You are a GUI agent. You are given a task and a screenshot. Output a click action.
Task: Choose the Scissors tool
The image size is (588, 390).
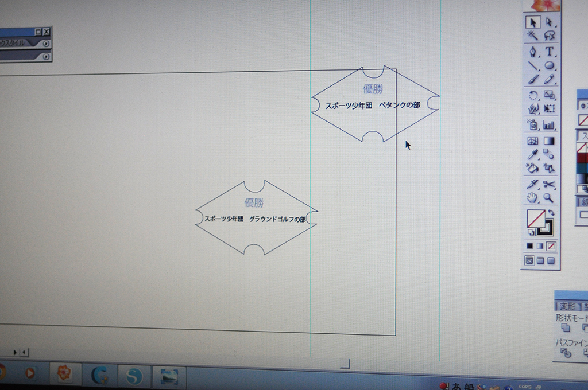(550, 184)
